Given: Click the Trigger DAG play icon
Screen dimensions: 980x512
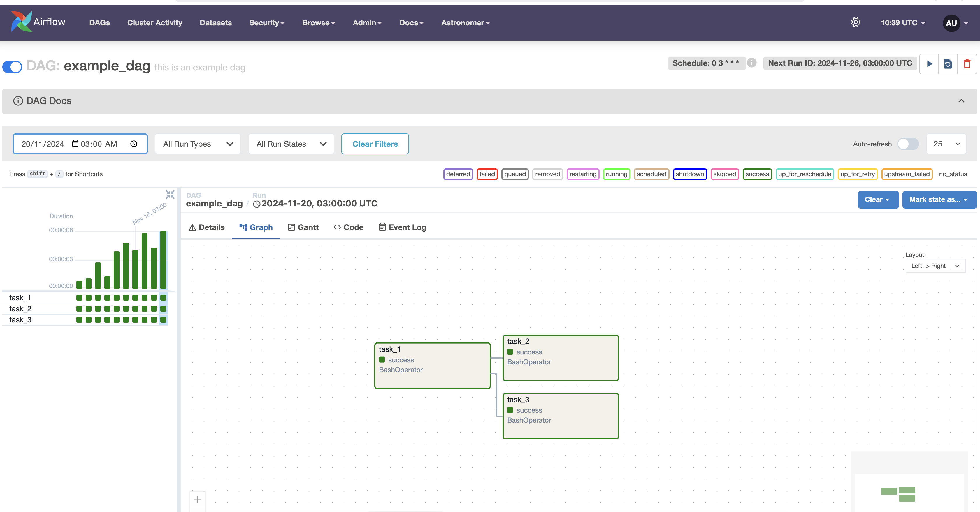Looking at the screenshot, I should point(929,63).
